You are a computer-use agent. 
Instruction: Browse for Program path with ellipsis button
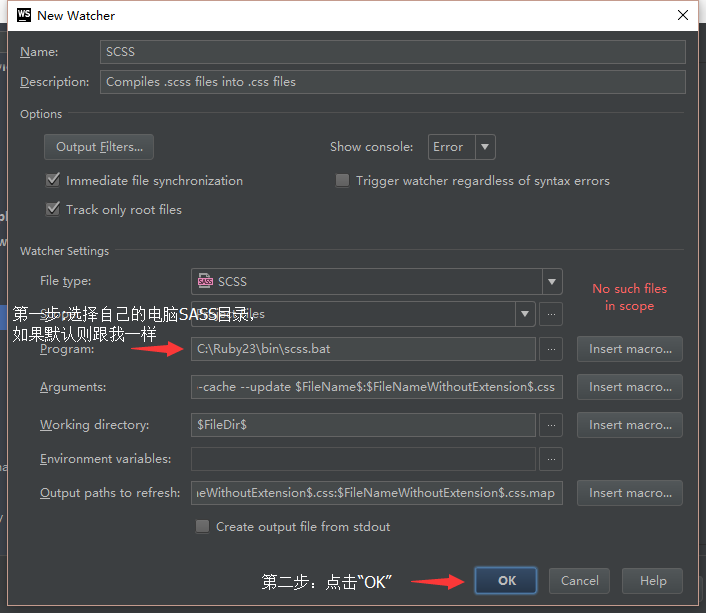coord(551,349)
